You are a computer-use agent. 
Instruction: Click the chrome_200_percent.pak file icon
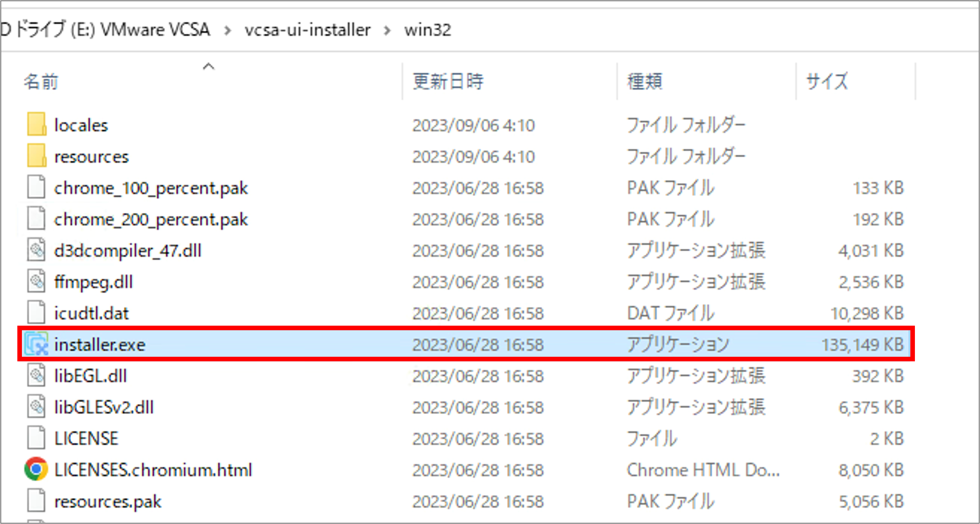(x=37, y=218)
